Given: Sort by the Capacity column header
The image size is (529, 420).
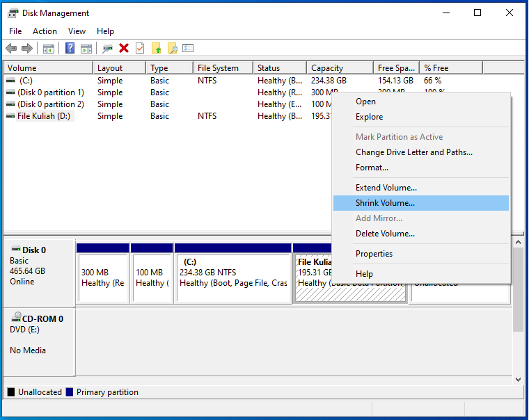Looking at the screenshot, I should point(327,68).
